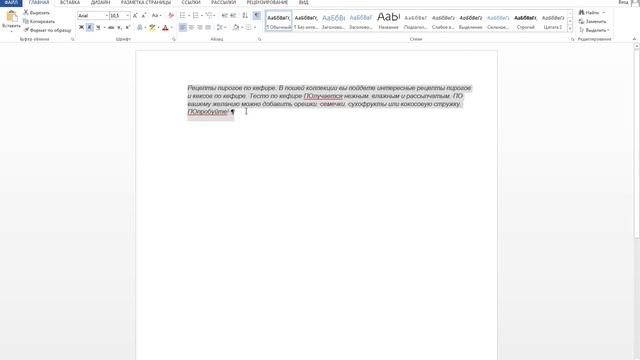Toggle subscript formatting
This screenshot has width=640, height=360.
tap(119, 27)
